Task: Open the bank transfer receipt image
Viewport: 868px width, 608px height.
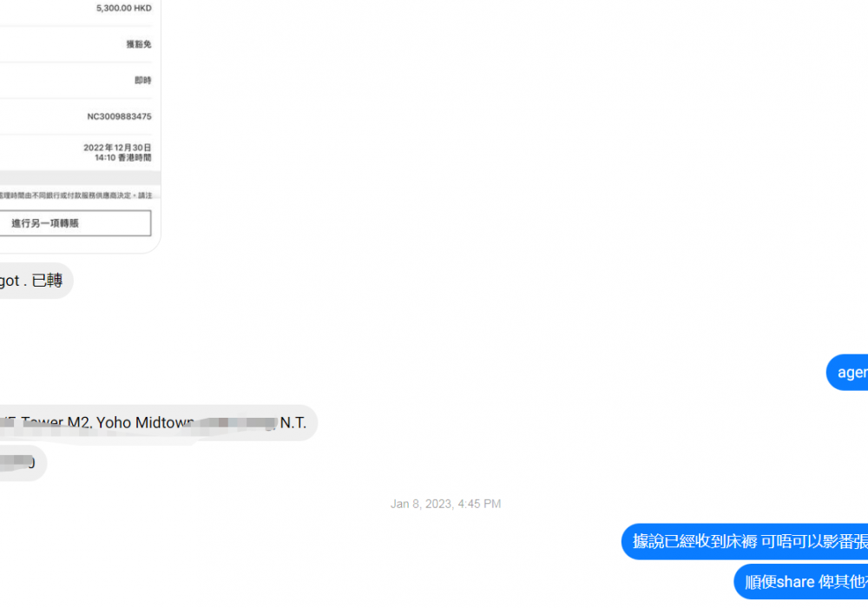Action: (80, 126)
